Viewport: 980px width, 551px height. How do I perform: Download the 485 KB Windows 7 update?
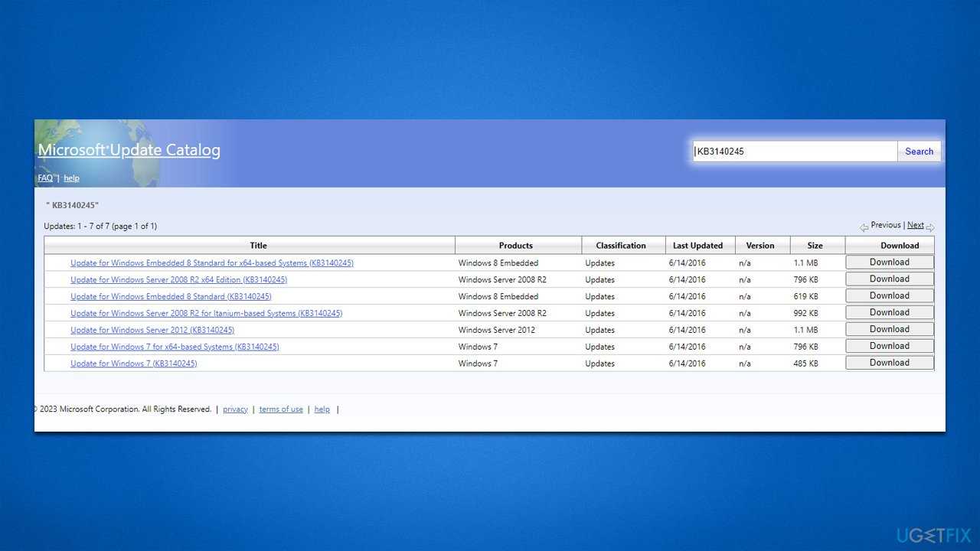pos(890,364)
